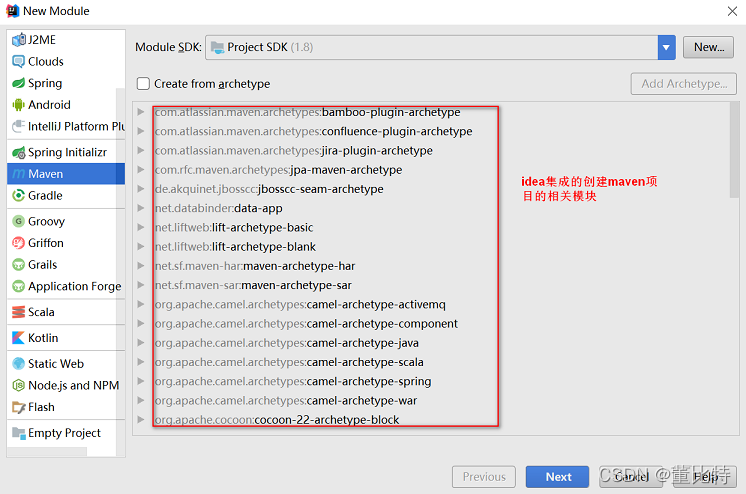Select the Kotlin icon
Image resolution: width=746 pixels, height=494 pixels.
(x=19, y=338)
